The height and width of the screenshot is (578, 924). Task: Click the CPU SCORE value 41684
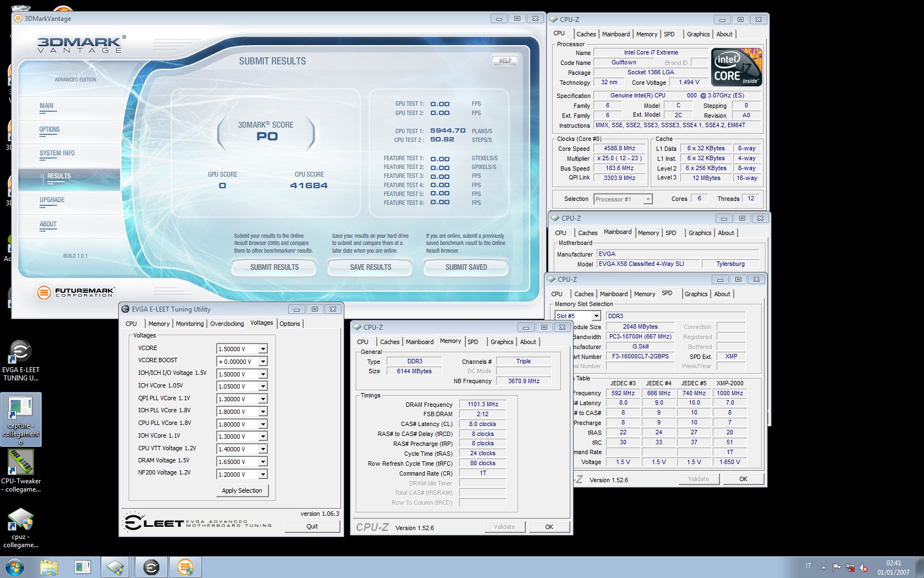pyautogui.click(x=309, y=186)
